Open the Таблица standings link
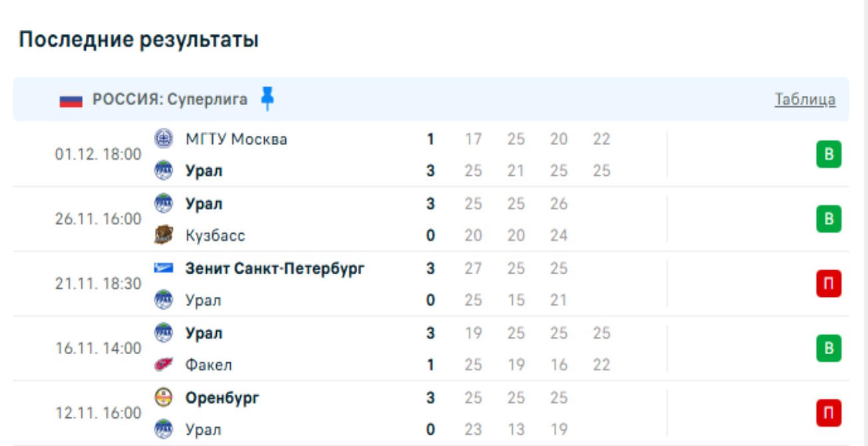The width and height of the screenshot is (868, 446). coord(805,100)
